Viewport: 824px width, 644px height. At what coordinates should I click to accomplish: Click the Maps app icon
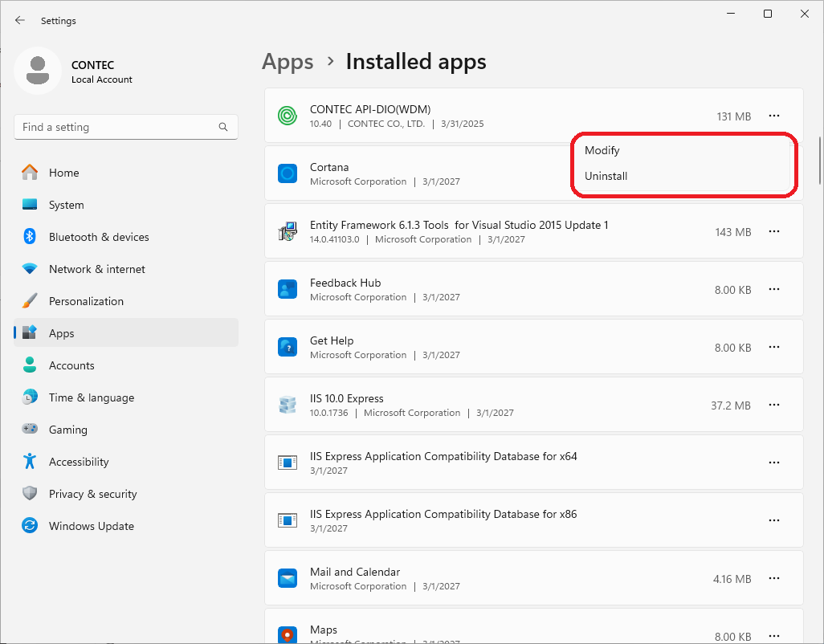point(288,634)
